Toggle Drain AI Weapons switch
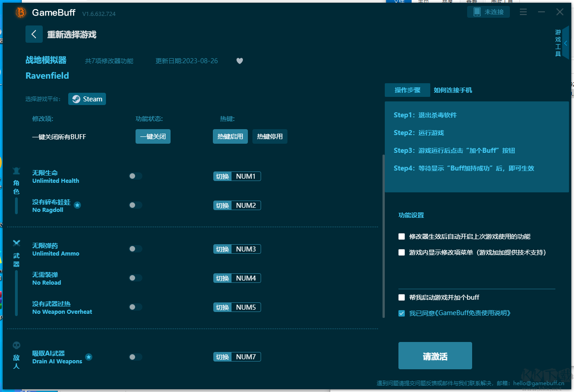 point(136,357)
